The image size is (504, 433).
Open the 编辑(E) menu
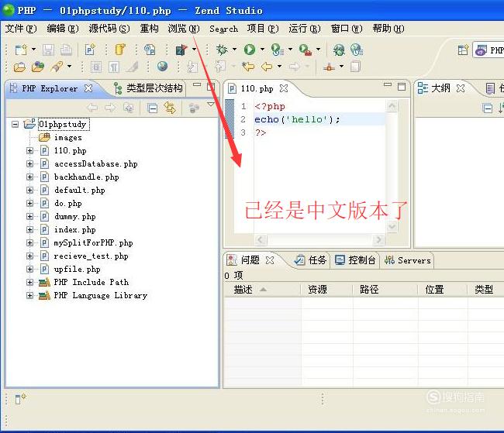point(62,29)
